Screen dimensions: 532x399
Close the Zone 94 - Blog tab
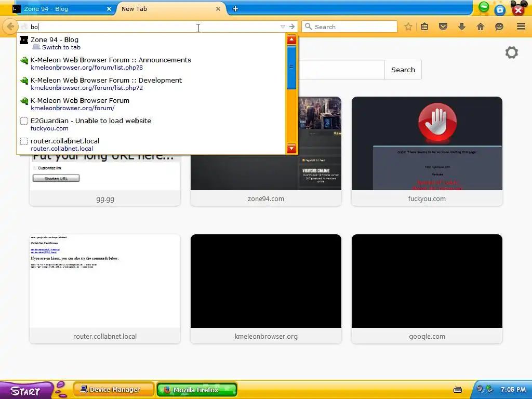109,9
